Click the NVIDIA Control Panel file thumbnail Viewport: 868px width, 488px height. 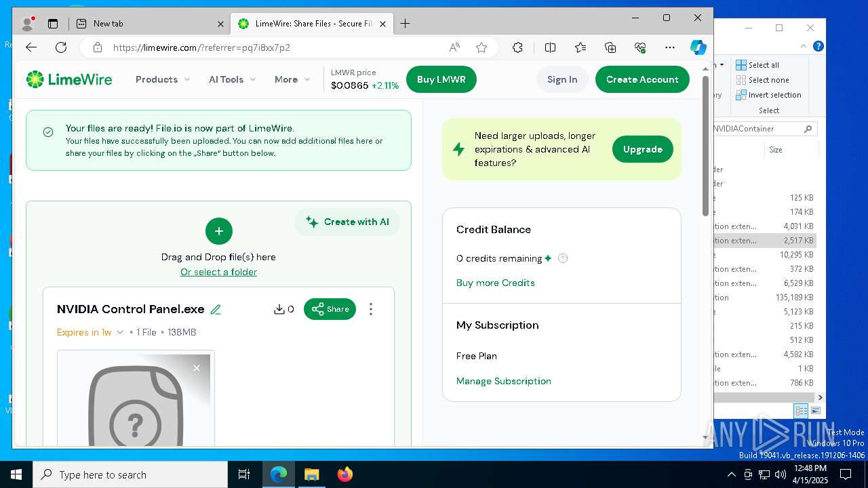pos(136,399)
